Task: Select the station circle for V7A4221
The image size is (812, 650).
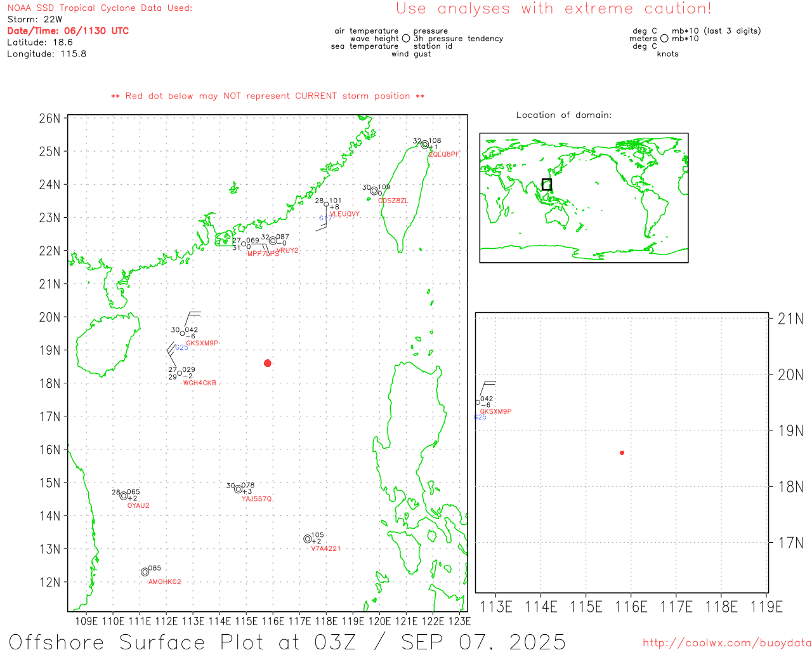Action: (x=308, y=539)
